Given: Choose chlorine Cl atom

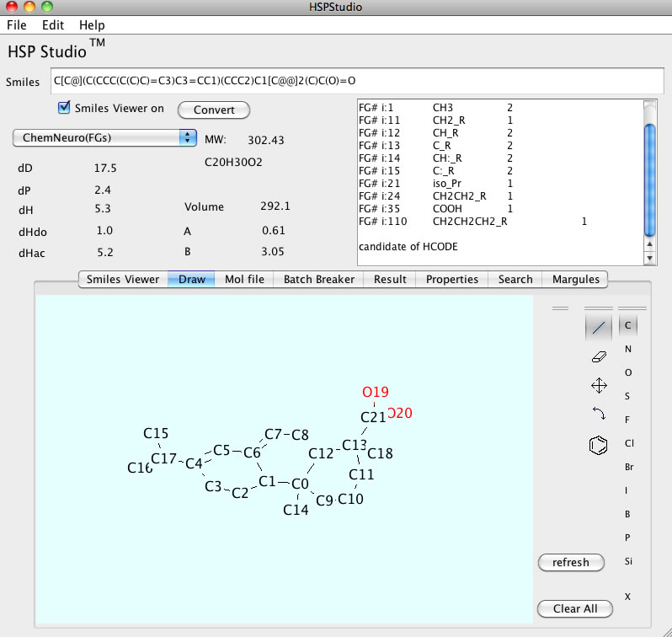Looking at the screenshot, I should point(629,443).
